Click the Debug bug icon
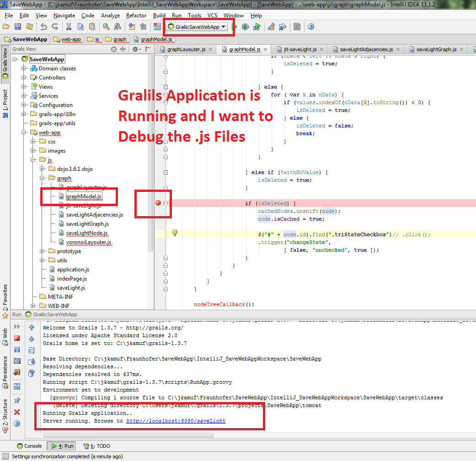Screen dimensions: 476x461 [245, 26]
